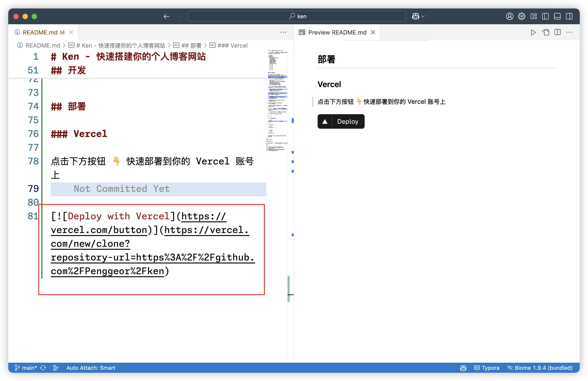Open preview pane More Actions ellipsis
This screenshot has width=588, height=381.
point(569,32)
